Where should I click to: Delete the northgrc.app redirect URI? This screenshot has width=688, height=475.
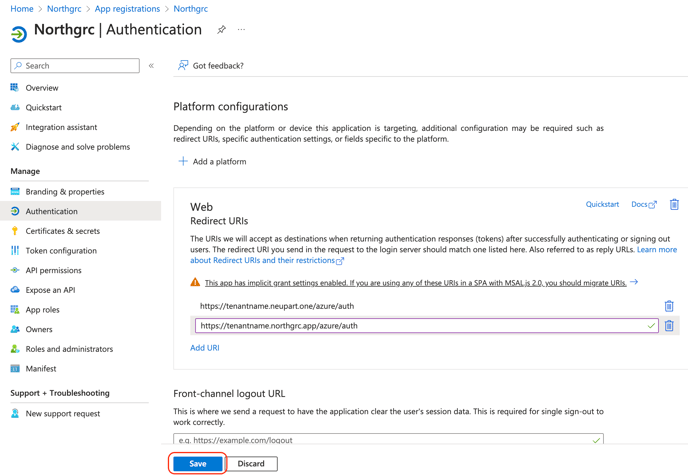tap(669, 326)
